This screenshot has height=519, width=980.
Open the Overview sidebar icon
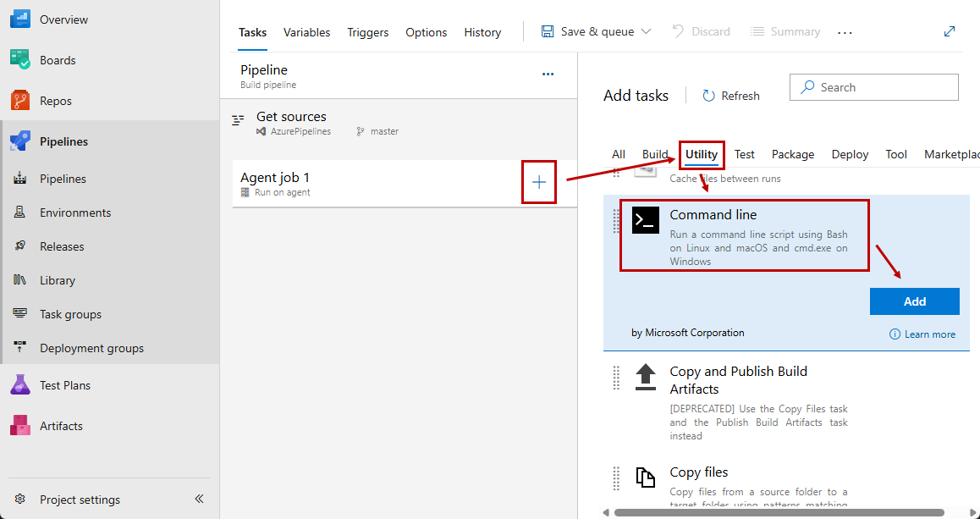coord(20,19)
